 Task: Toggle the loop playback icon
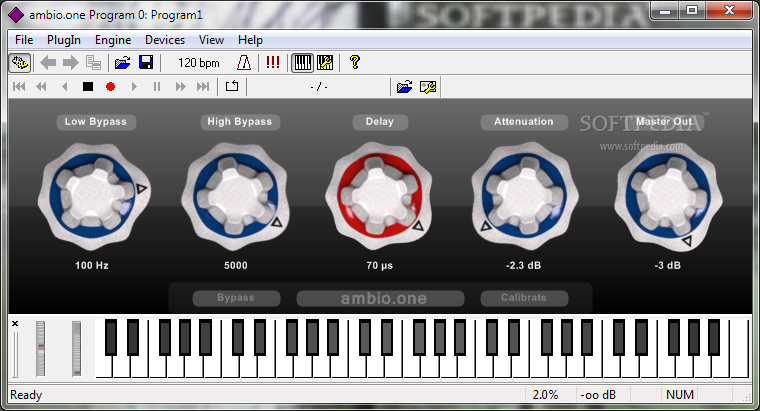tap(232, 86)
